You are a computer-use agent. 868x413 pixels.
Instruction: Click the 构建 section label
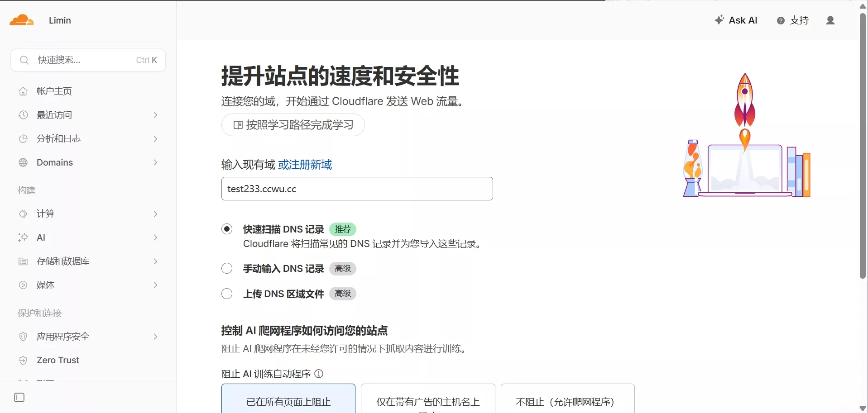point(27,190)
